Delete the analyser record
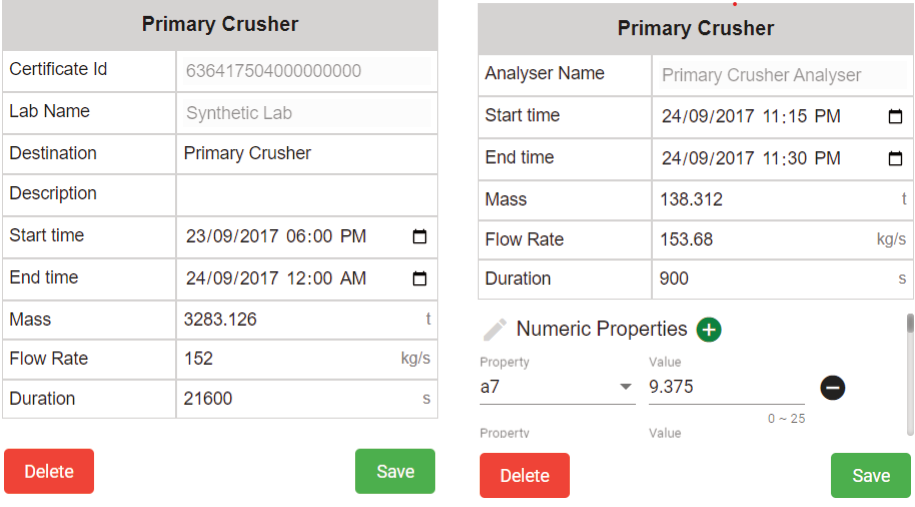This screenshot has height=507, width=915. (x=525, y=475)
